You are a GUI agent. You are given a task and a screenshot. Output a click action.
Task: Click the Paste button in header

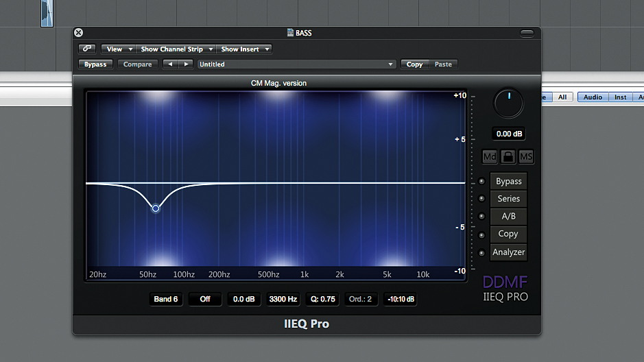443,64
